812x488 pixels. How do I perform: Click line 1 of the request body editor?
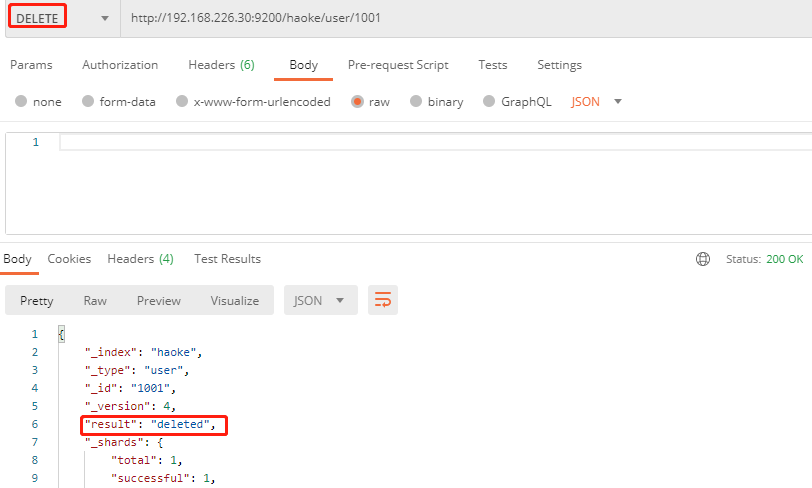pyautogui.click(x=435, y=142)
